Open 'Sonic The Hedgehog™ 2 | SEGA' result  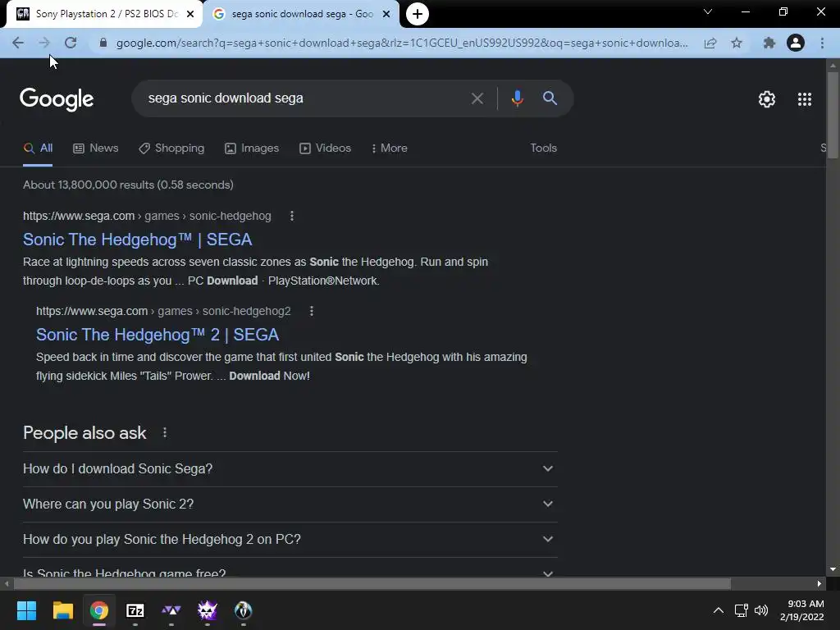(x=157, y=335)
